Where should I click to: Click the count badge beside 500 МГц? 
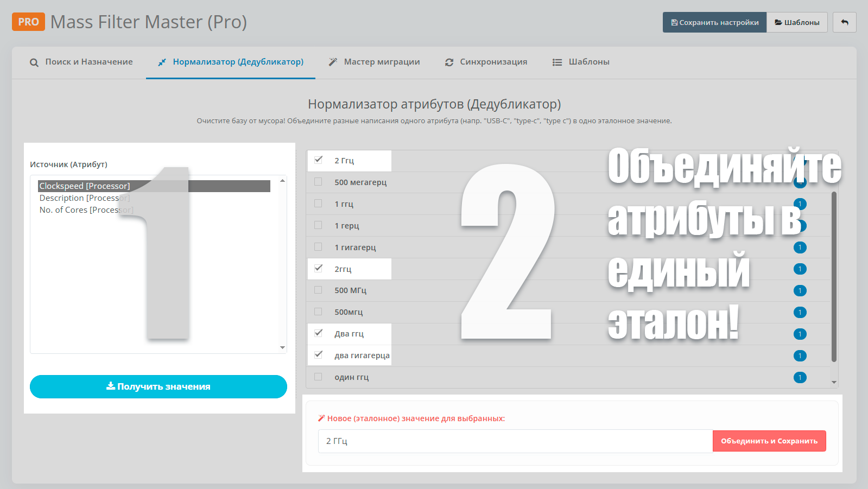tap(800, 291)
